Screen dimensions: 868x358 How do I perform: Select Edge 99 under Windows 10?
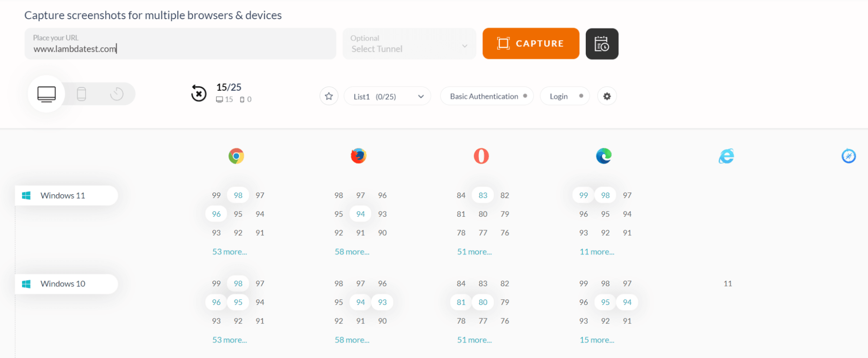[x=584, y=283]
